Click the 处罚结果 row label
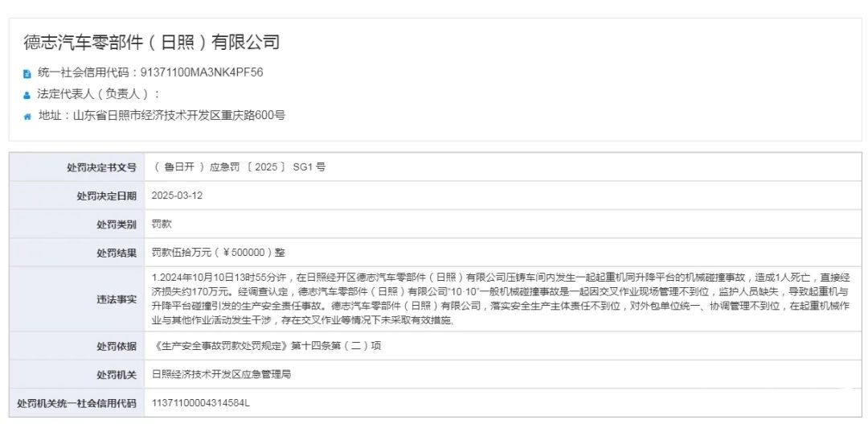The height and width of the screenshot is (424, 868). pyautogui.click(x=117, y=253)
